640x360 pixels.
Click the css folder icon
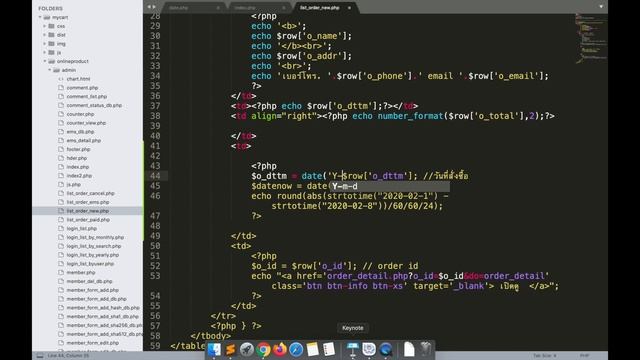[51, 26]
